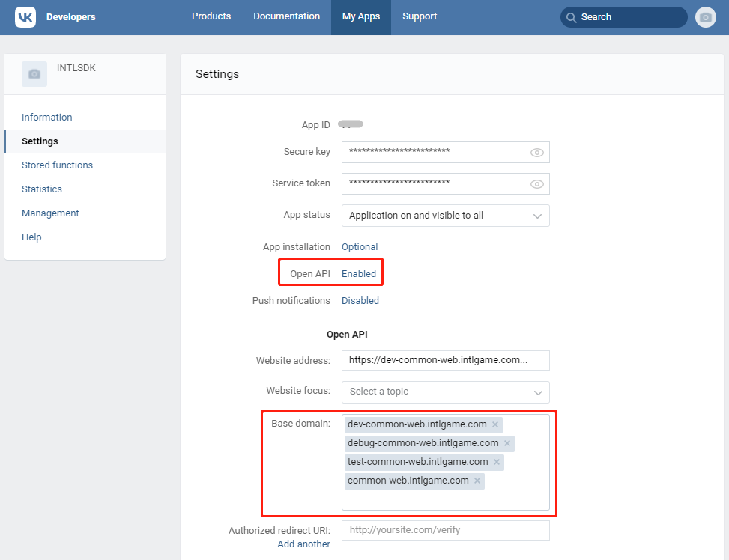Open the App status dropdown
The width and height of the screenshot is (729, 560).
pyautogui.click(x=445, y=216)
